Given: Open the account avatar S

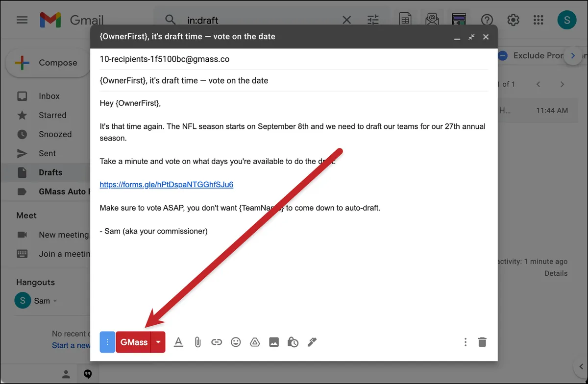Looking at the screenshot, I should [x=567, y=20].
